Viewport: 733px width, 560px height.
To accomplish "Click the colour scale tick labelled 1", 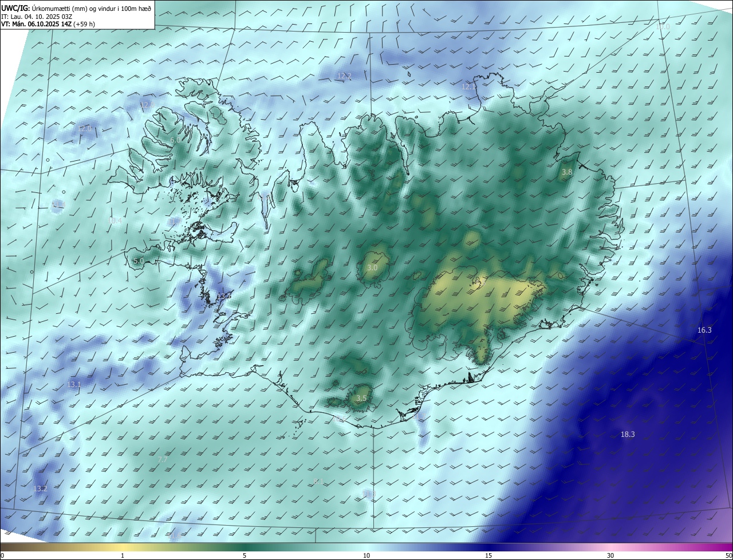I will (123, 555).
